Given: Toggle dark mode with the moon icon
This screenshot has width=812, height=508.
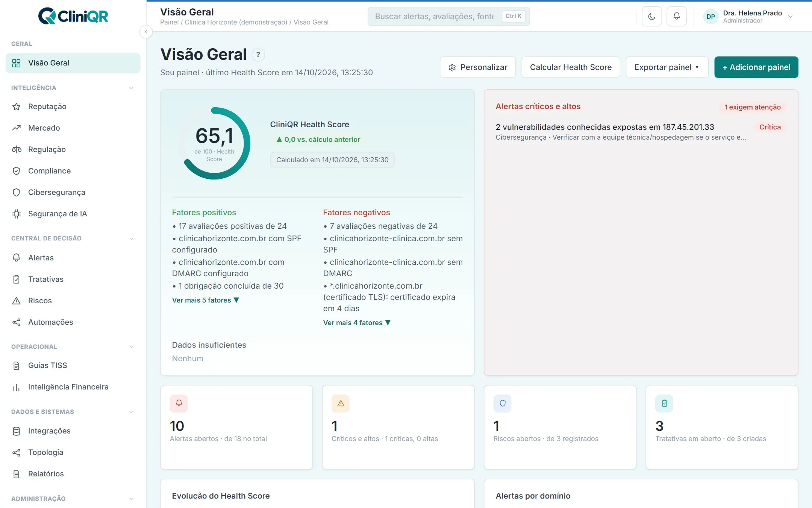Looking at the screenshot, I should pyautogui.click(x=651, y=16).
